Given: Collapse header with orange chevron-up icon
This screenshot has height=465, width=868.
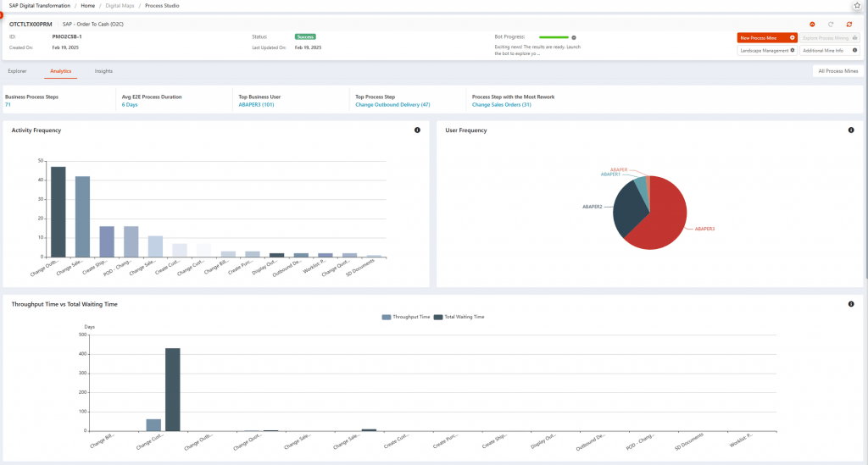Looking at the screenshot, I should 812,25.
